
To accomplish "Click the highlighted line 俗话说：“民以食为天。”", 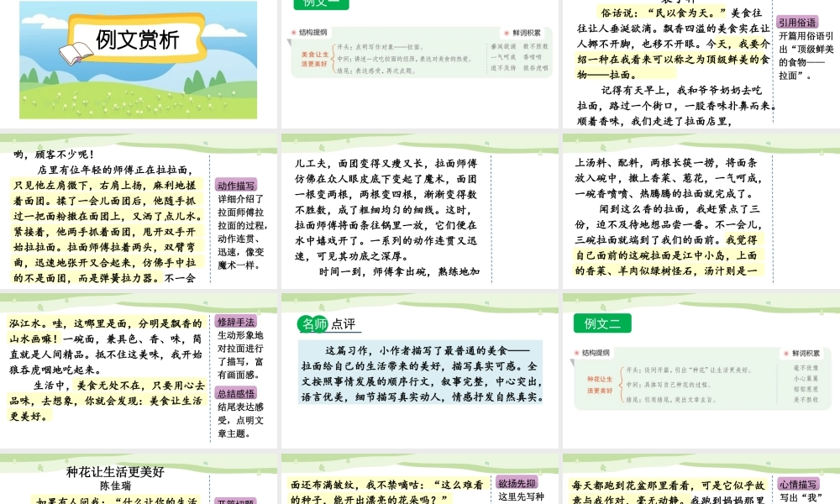I will (664, 13).
